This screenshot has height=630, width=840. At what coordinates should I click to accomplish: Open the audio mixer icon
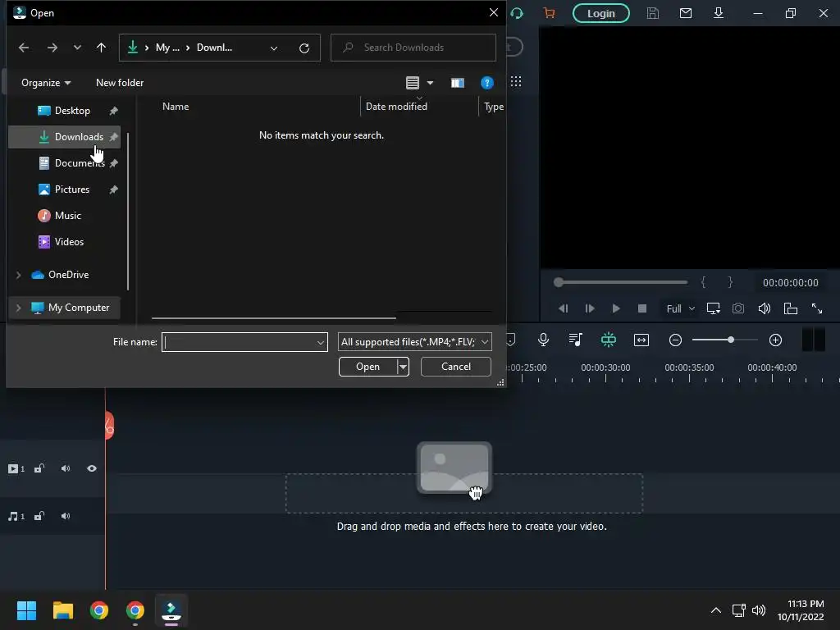575,340
